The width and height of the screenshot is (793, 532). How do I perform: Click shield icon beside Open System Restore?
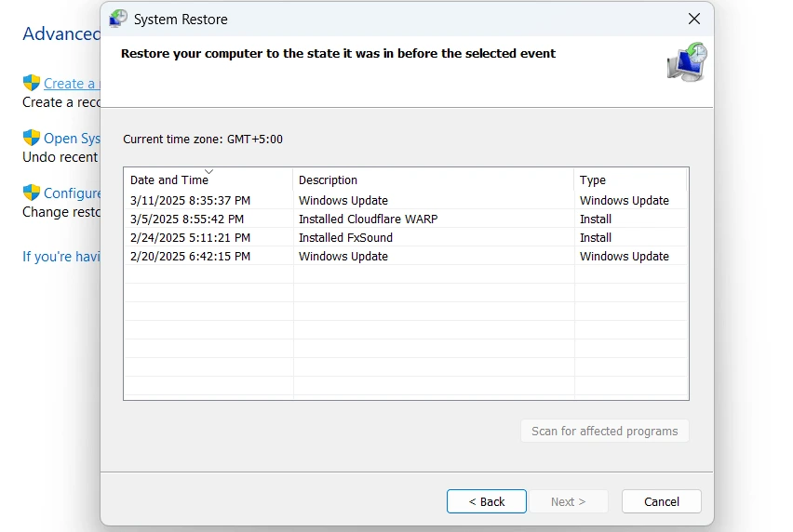click(x=32, y=138)
